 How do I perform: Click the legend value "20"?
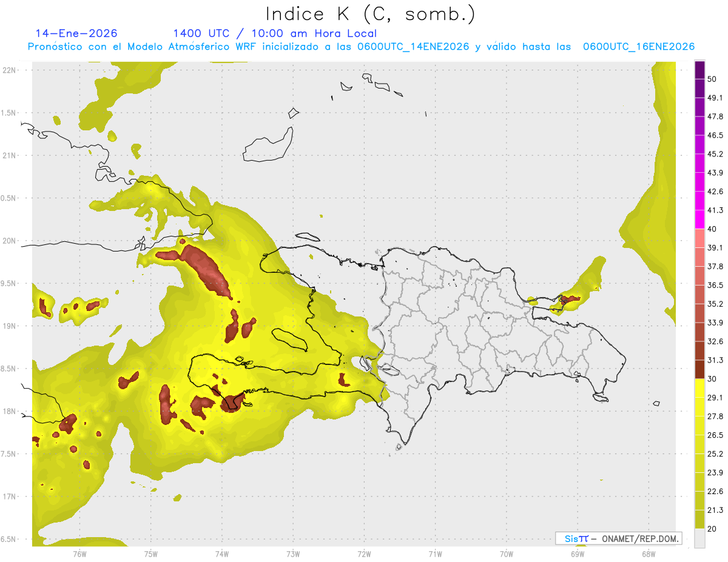coord(712,529)
